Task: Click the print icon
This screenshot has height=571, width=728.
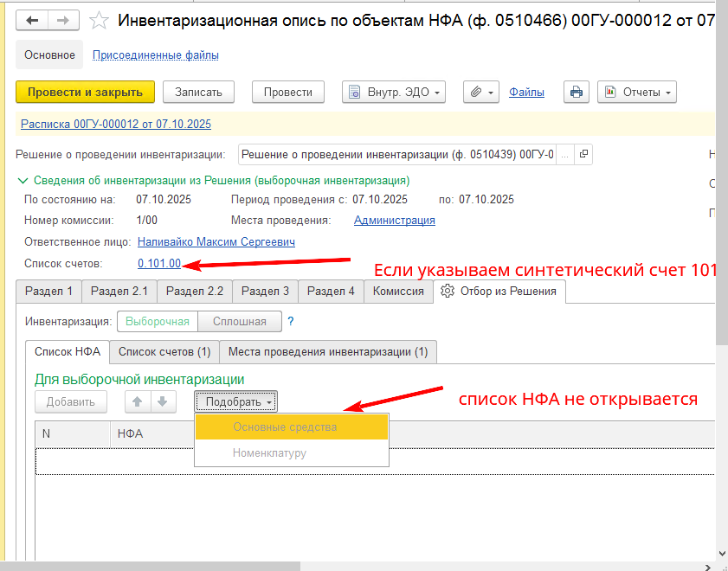Action: tap(576, 92)
